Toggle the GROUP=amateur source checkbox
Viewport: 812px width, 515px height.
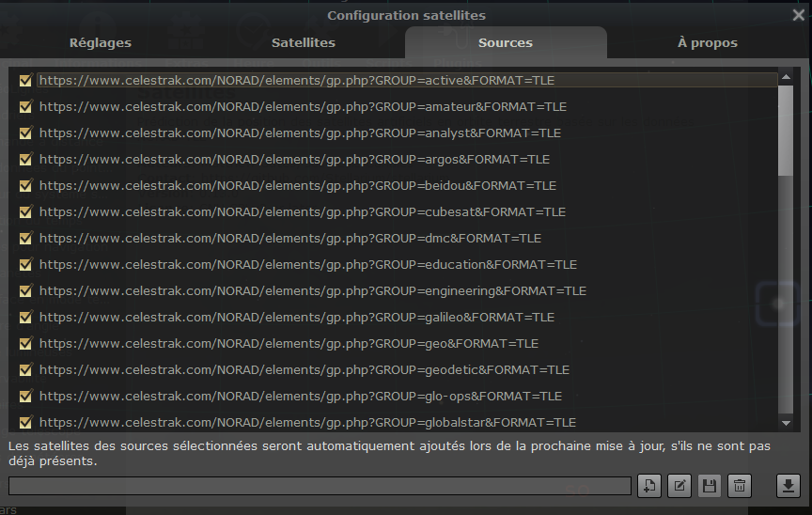point(25,106)
